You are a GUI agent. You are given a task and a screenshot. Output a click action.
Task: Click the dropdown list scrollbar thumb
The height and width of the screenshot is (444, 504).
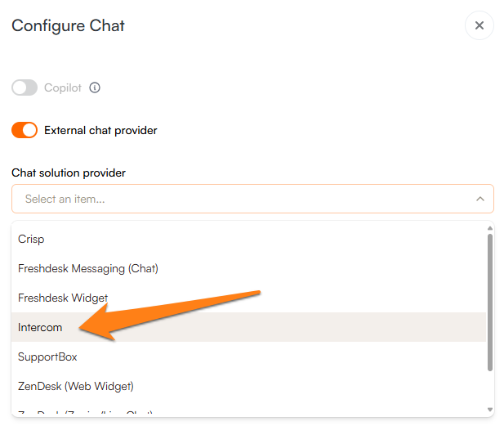[x=490, y=303]
